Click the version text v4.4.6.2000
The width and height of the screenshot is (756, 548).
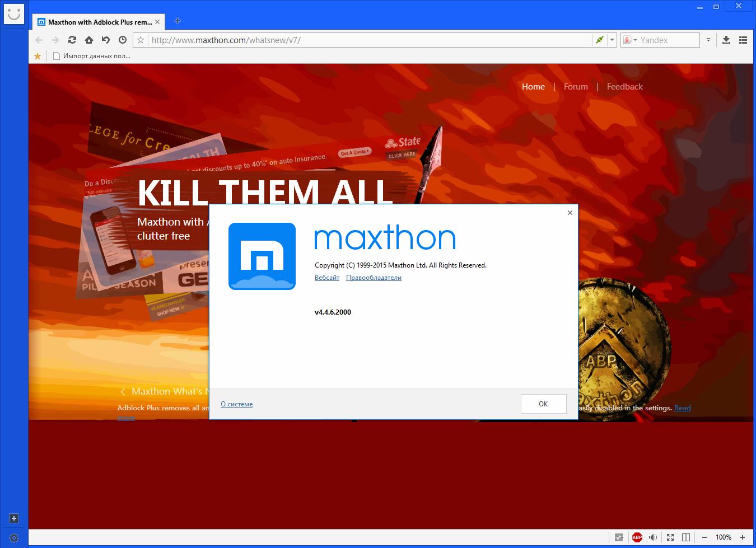pos(333,312)
